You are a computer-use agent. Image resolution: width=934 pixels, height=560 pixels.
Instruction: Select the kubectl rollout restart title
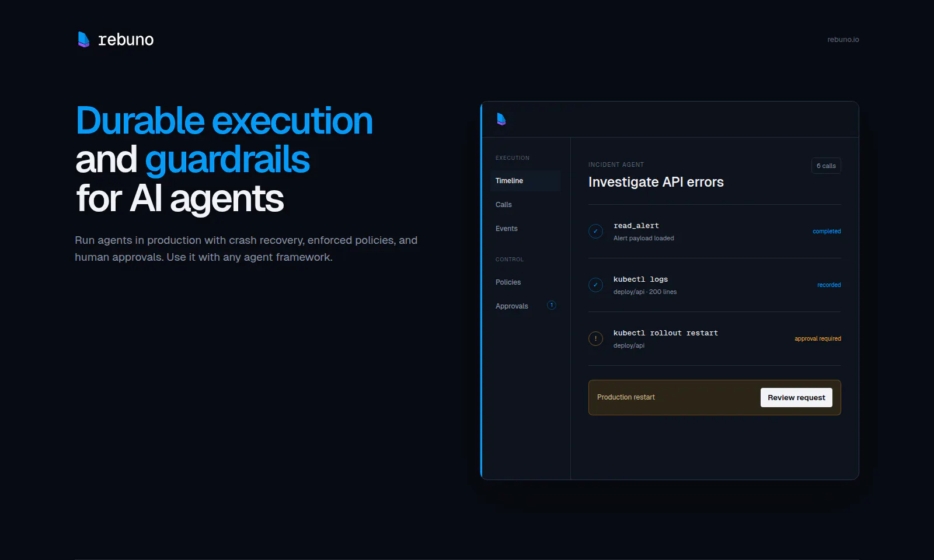pos(665,333)
